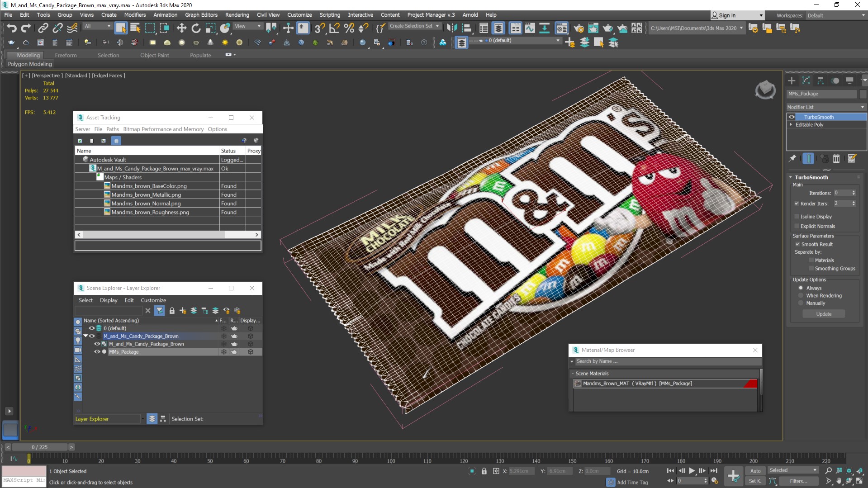Screen dimensions: 868x488
Task: Check Separate by Smoothing Groups
Action: point(811,268)
